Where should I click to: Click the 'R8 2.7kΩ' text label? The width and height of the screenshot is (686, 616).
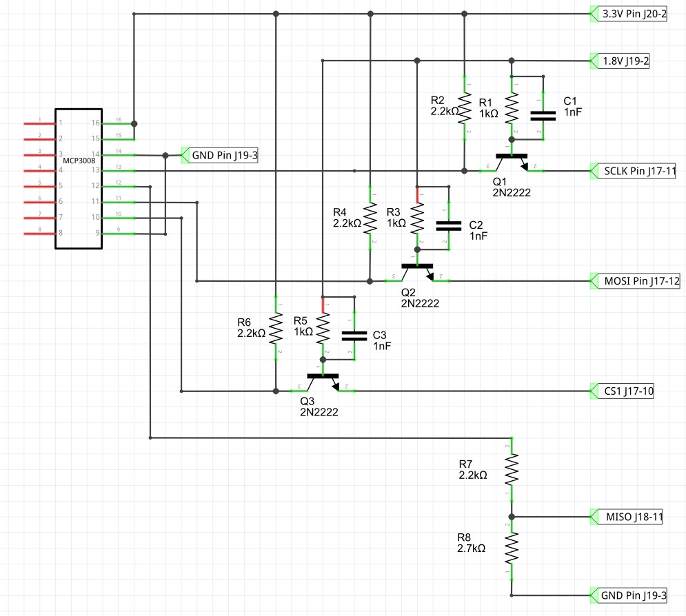(472, 542)
